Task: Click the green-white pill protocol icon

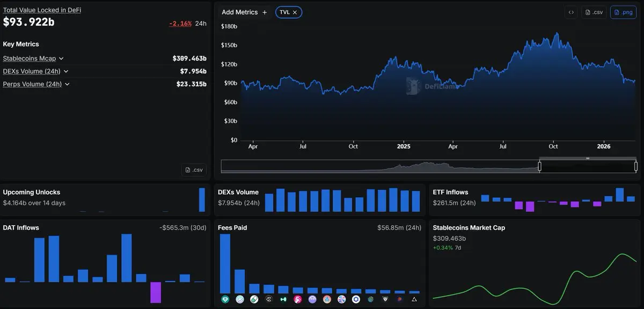Action: coord(254,299)
